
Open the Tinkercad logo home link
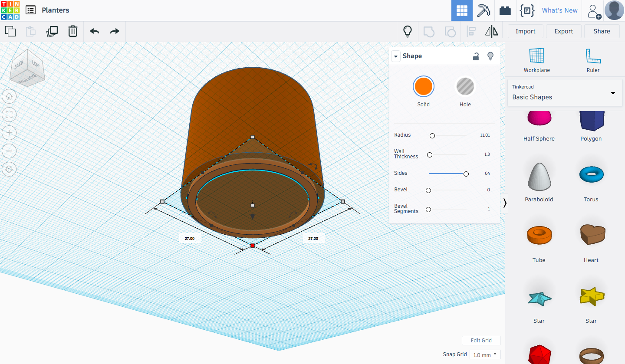[x=10, y=10]
